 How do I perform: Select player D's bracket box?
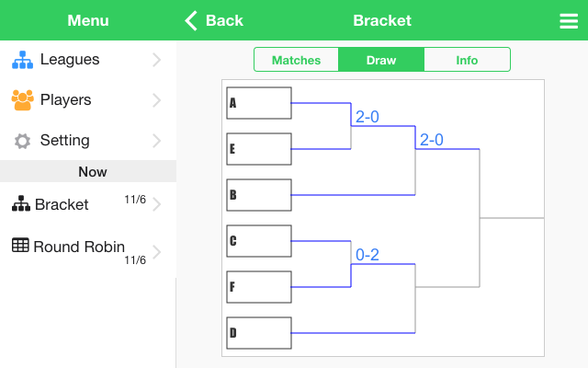click(x=259, y=333)
